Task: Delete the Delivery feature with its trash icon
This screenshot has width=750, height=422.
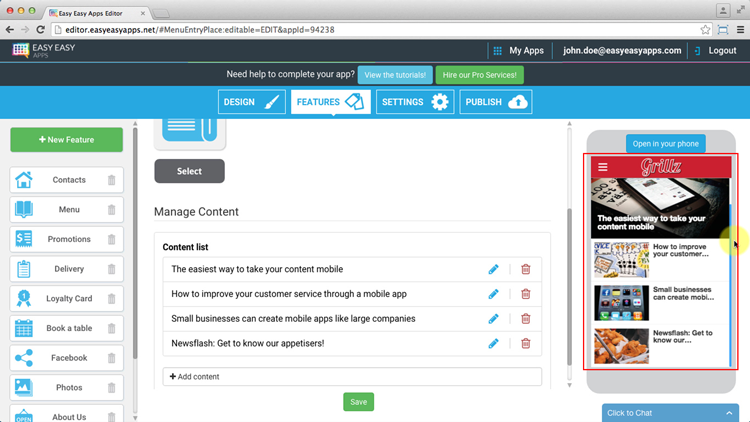Action: 111,269
